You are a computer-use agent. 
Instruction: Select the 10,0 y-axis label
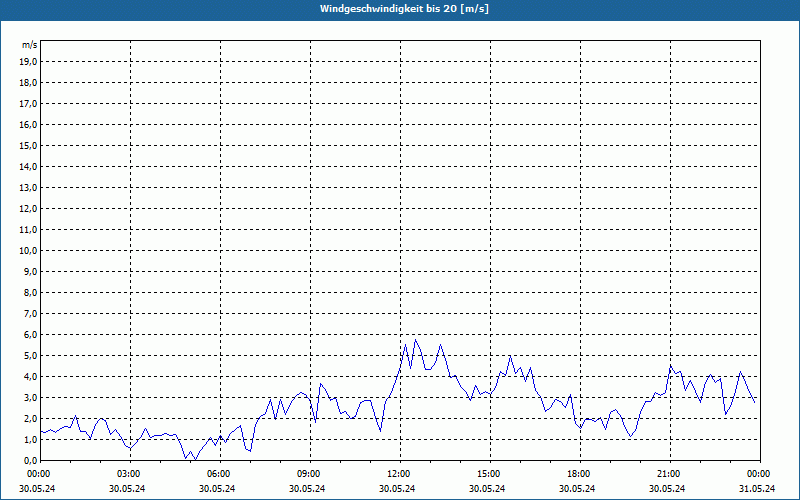(28, 251)
